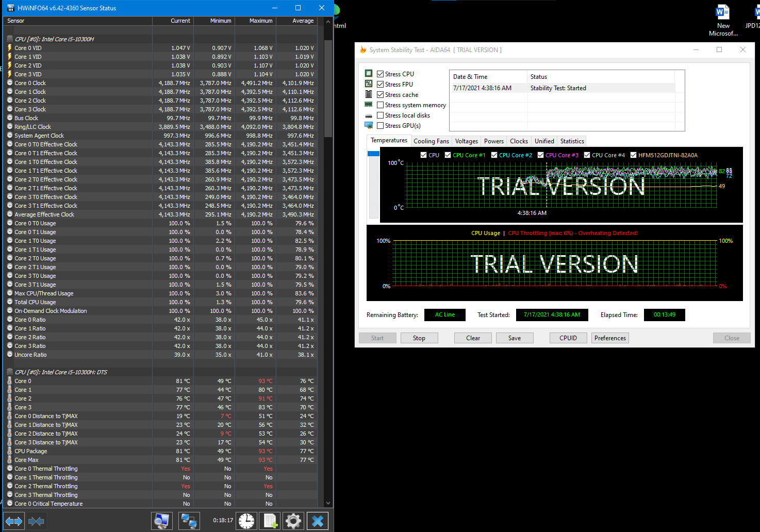Click the collapse-columns inward arrows icon in HWiNFO
This screenshot has height=532, width=760.
(x=36, y=521)
